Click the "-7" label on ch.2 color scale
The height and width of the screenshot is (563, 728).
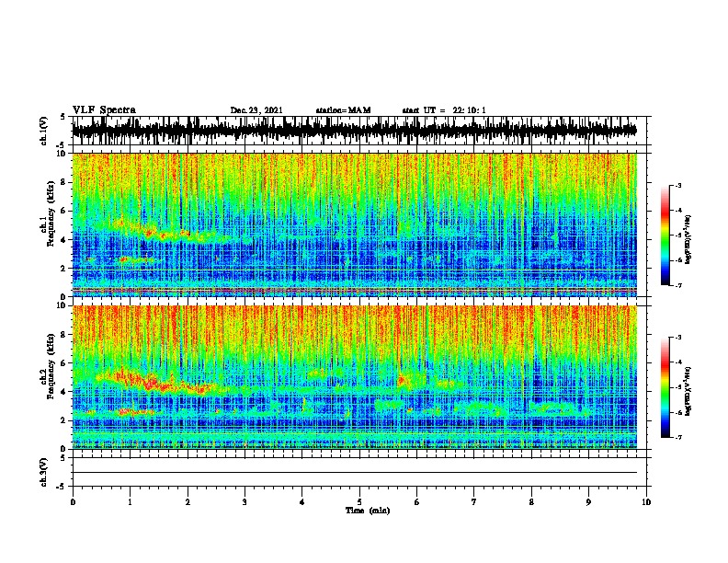[678, 437]
